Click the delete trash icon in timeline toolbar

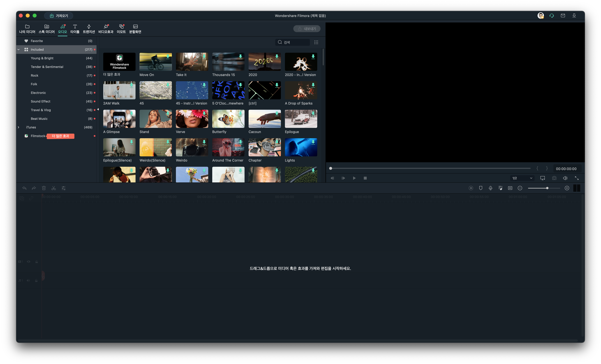coord(44,188)
